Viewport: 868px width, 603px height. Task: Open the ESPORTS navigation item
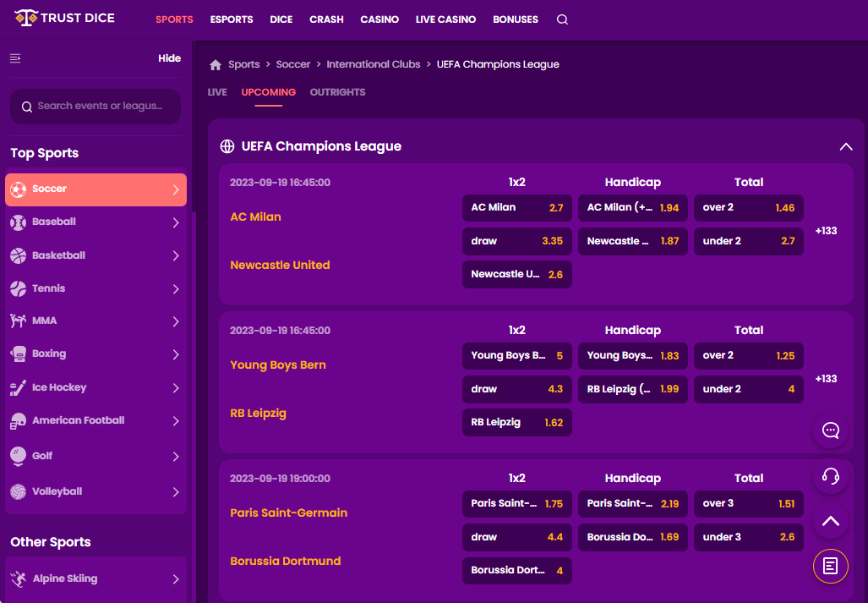coord(232,19)
